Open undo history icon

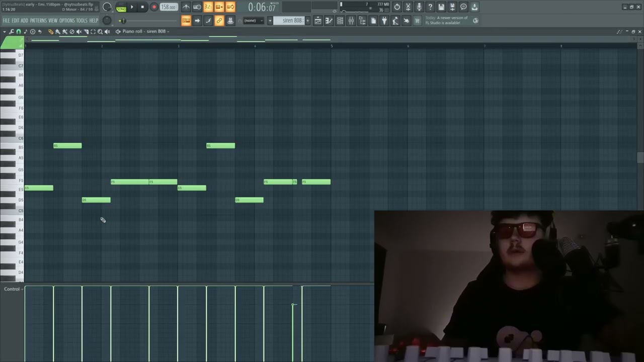(397, 7)
